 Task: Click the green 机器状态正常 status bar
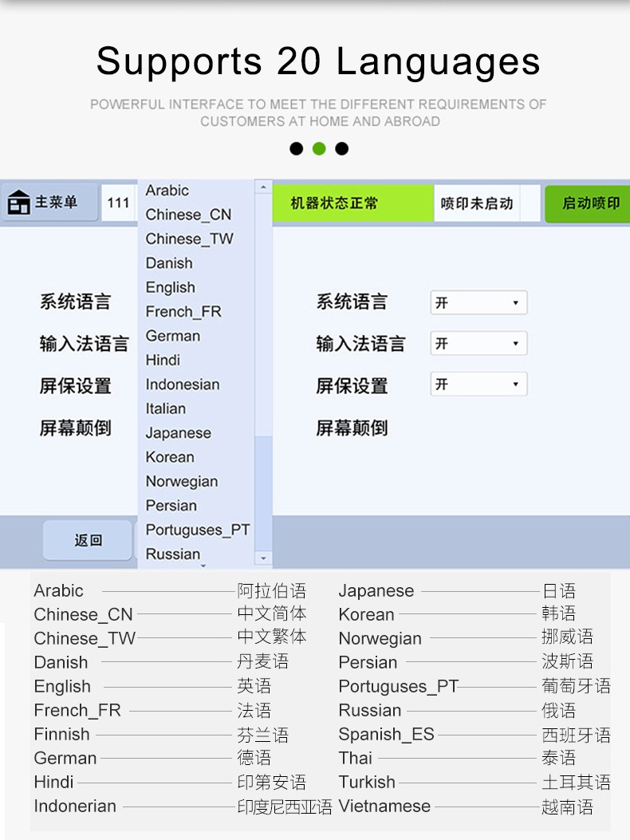352,203
